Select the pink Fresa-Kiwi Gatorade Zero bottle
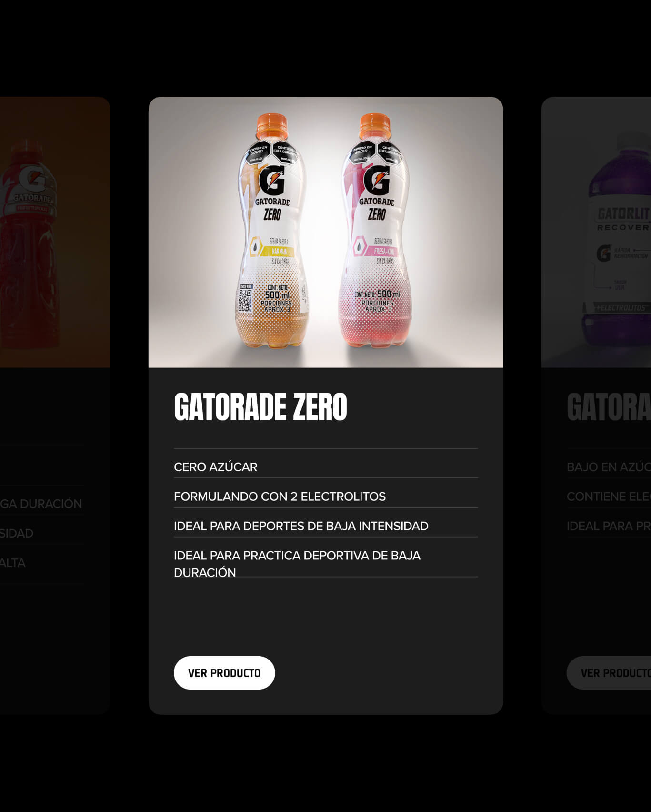This screenshot has height=812, width=651. click(376, 232)
